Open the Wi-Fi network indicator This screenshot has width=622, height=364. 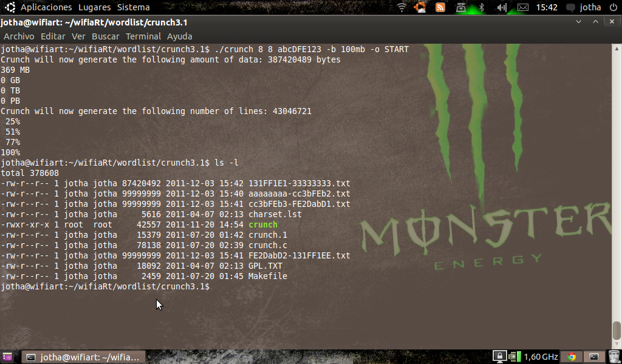click(402, 7)
